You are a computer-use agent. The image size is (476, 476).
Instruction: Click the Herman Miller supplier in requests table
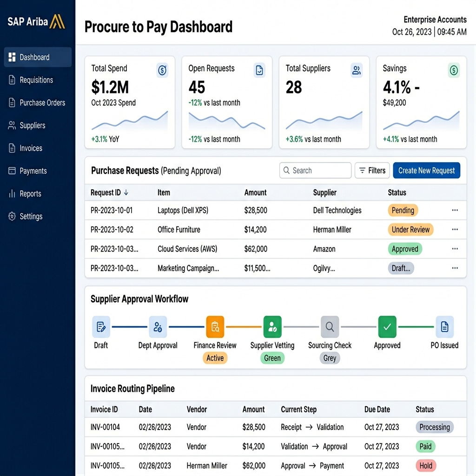pos(332,230)
